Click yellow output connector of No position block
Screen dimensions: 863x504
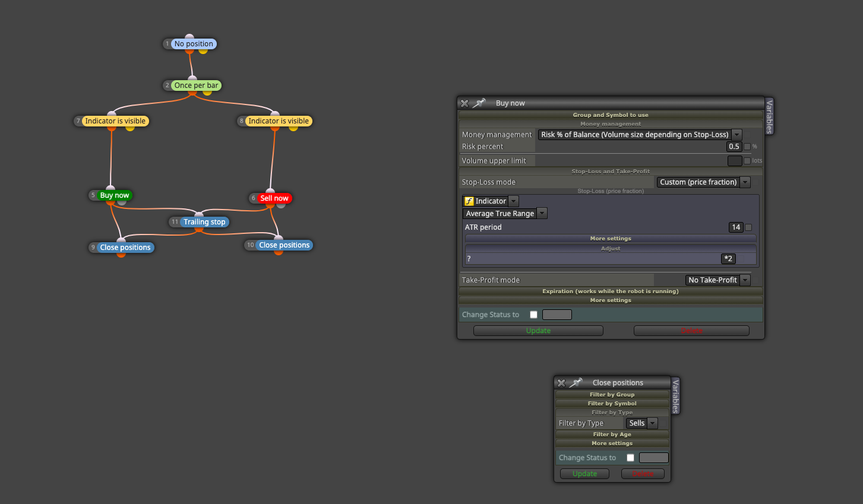click(203, 50)
